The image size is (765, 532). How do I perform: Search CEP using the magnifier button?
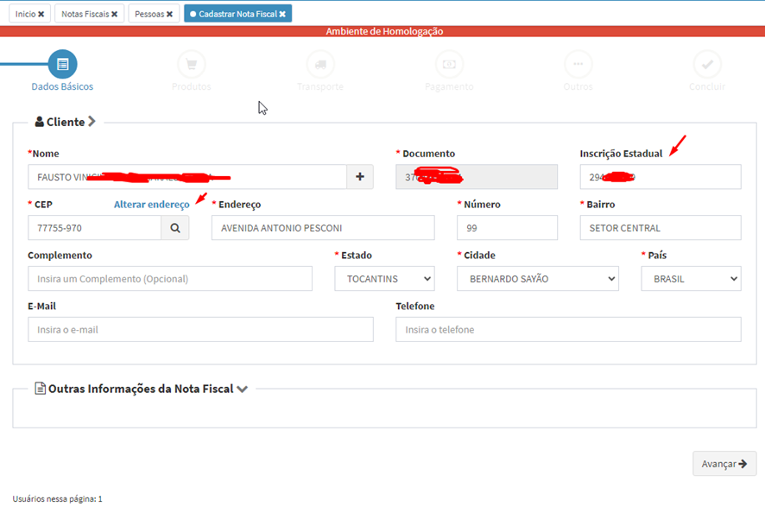click(x=175, y=228)
